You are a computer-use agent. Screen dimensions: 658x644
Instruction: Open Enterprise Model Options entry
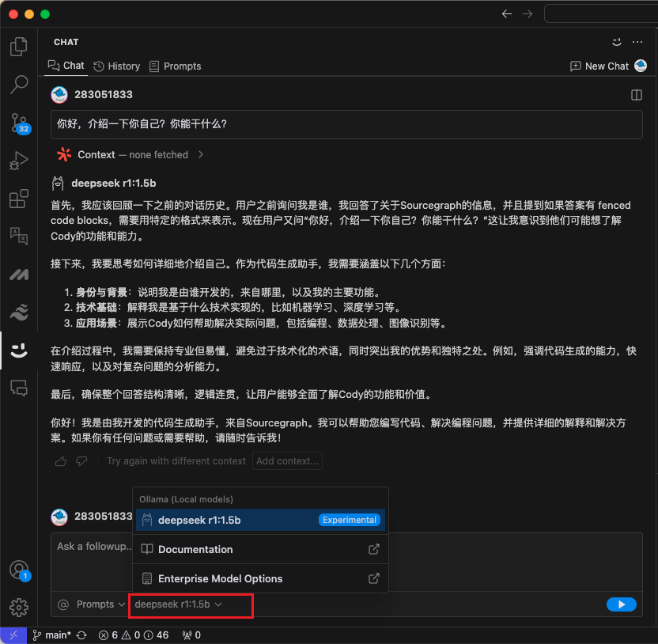(260, 579)
